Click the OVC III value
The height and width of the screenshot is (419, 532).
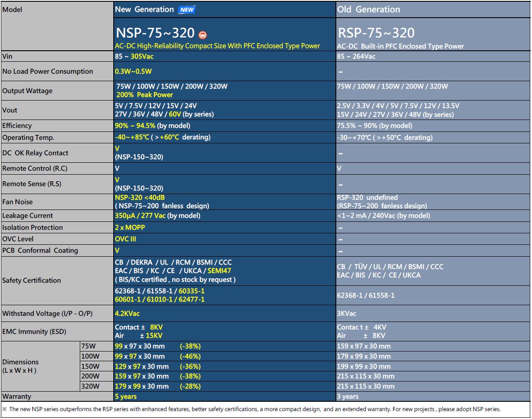click(x=126, y=239)
